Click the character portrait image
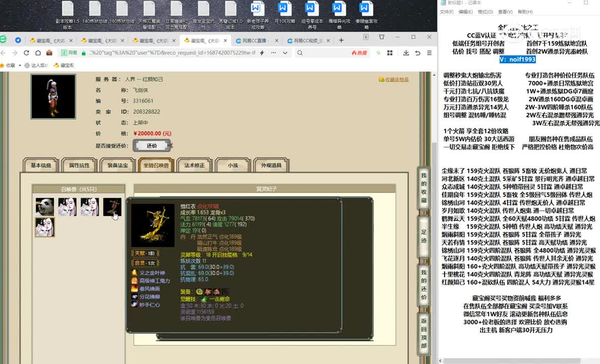This screenshot has height=364, width=600. (53, 97)
